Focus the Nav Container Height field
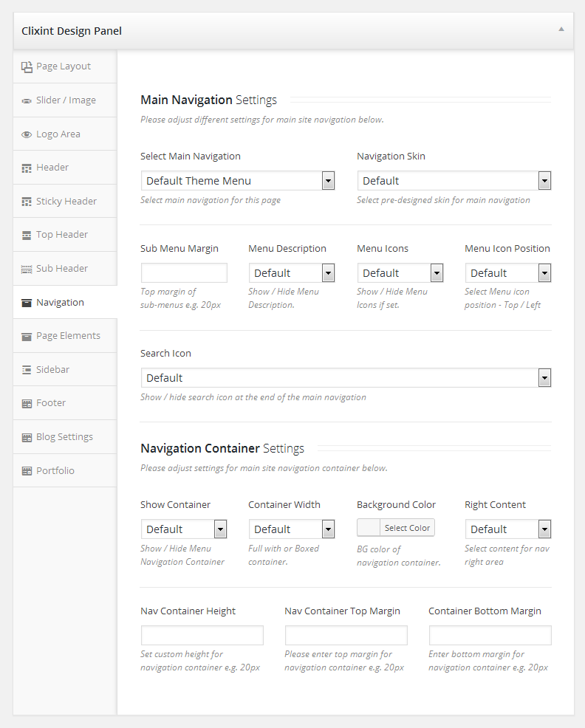 [x=202, y=636]
